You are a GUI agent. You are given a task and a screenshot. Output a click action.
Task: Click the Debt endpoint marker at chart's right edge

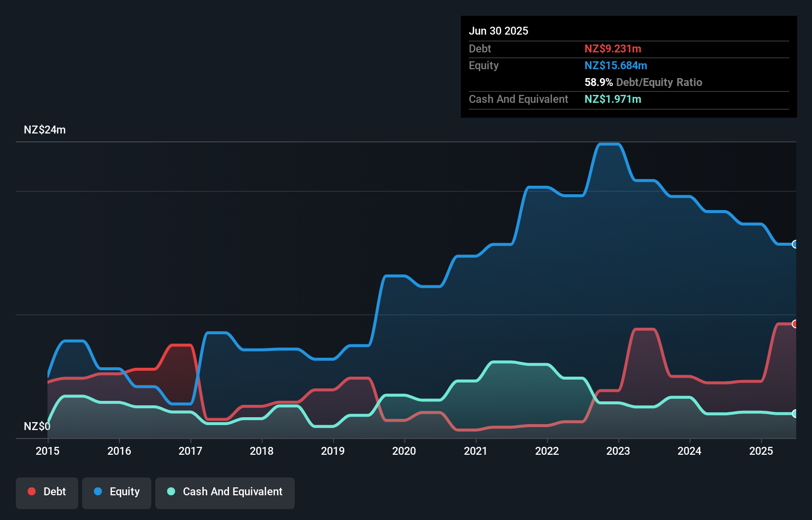795,324
